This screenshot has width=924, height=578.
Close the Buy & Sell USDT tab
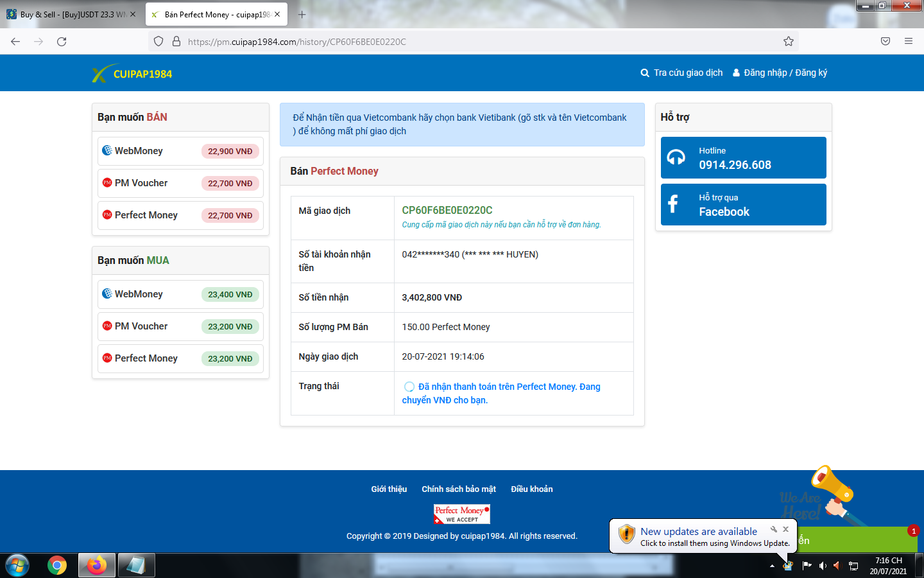pos(133,14)
